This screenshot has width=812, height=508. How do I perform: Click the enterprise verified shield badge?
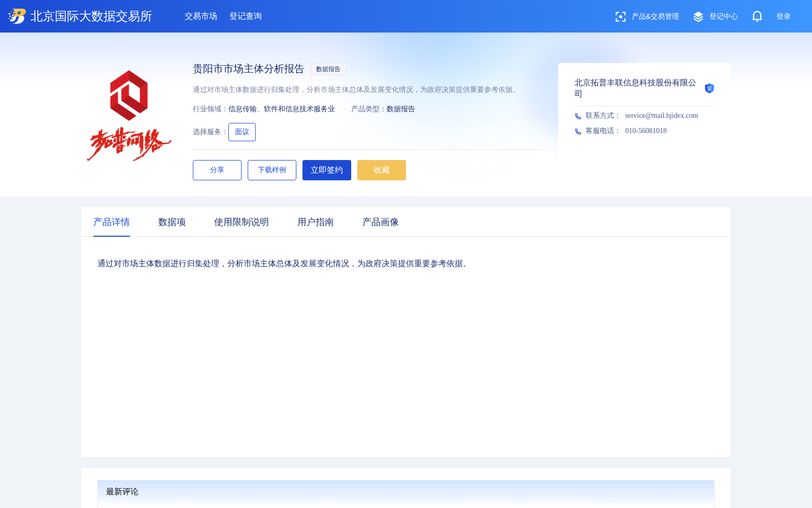(x=709, y=88)
